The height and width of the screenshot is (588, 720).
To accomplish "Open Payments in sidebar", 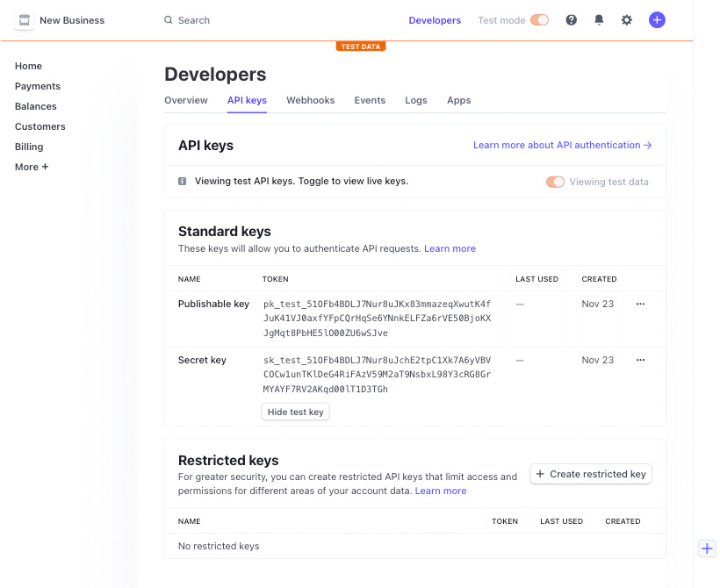I will pos(38,86).
